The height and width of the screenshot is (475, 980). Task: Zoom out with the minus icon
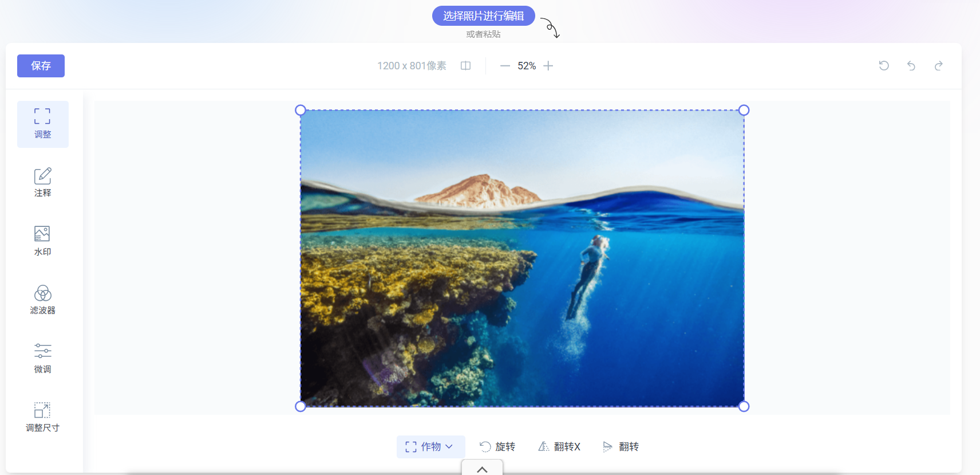point(505,66)
